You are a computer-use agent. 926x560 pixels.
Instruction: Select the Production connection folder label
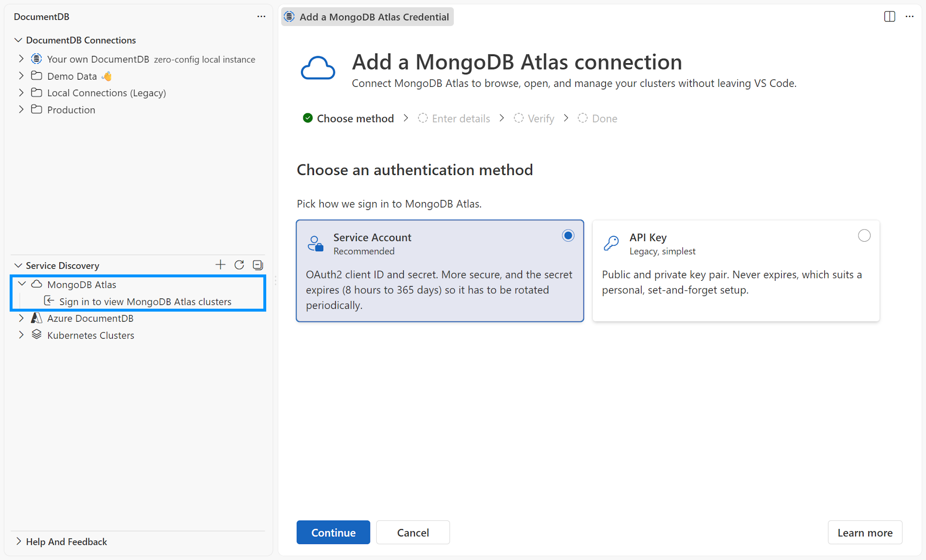[x=71, y=110]
